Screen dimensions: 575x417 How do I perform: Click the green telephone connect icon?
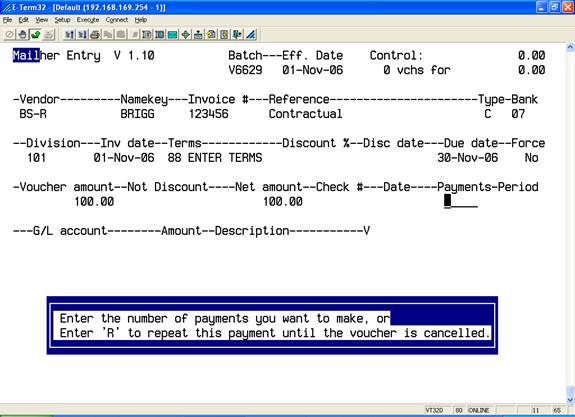tap(35, 35)
